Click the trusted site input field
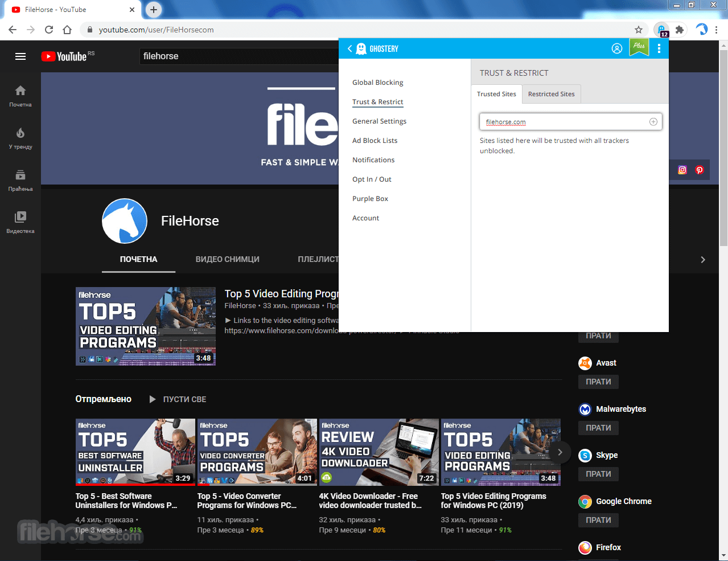The width and height of the screenshot is (728, 561). pos(571,122)
